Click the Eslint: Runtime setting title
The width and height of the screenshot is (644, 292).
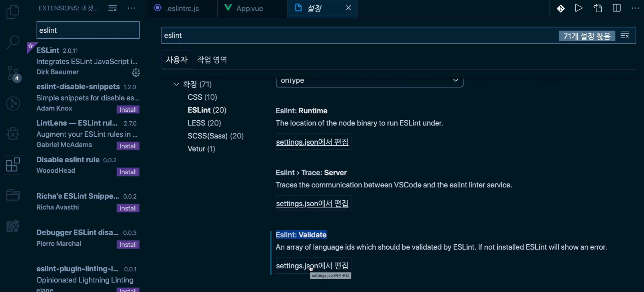[301, 111]
